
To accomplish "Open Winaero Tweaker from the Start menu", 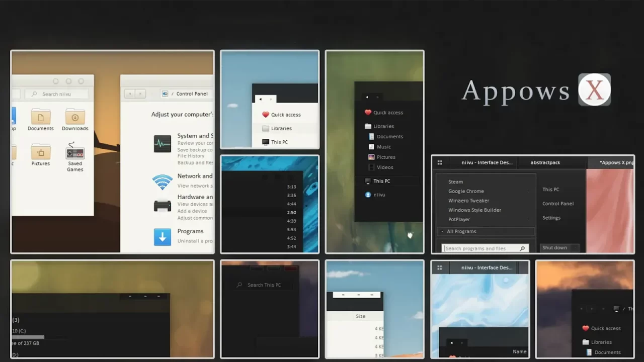I will [x=468, y=201].
